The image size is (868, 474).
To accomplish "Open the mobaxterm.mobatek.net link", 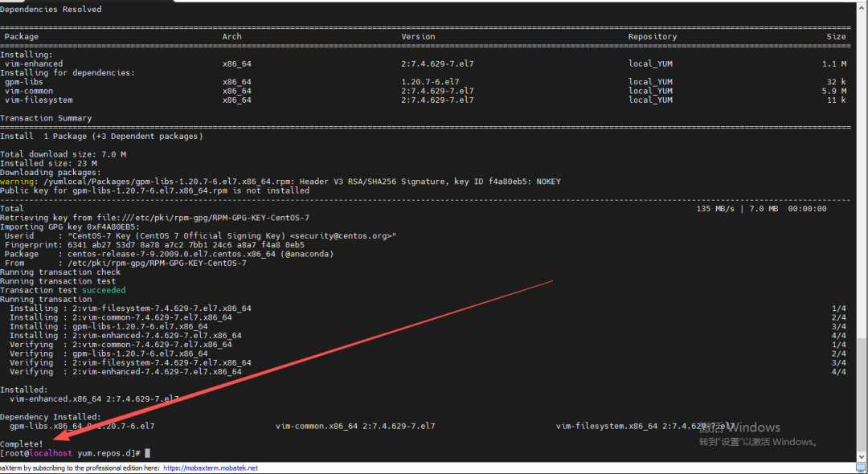I will pos(211,468).
